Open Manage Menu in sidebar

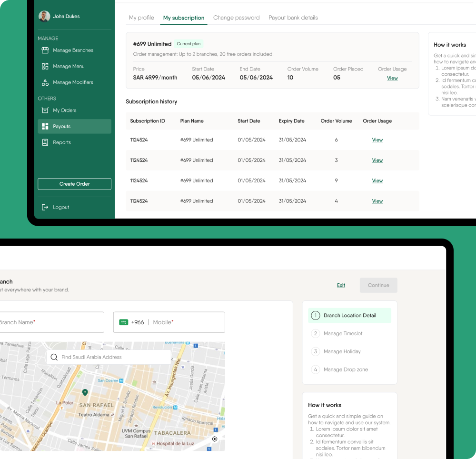[x=74, y=66]
